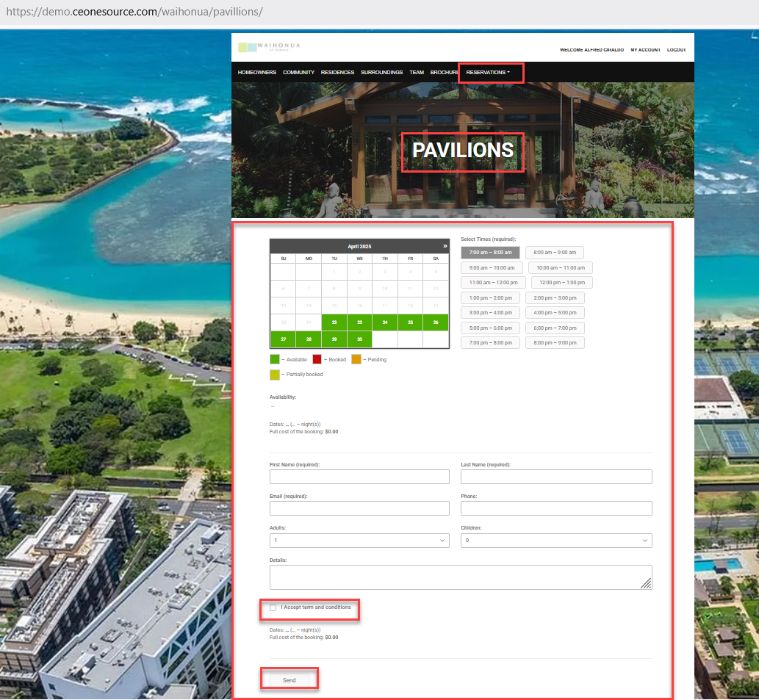Select the 7:00 am – 8:00 am slot
This screenshot has width=759, height=700.
(490, 253)
